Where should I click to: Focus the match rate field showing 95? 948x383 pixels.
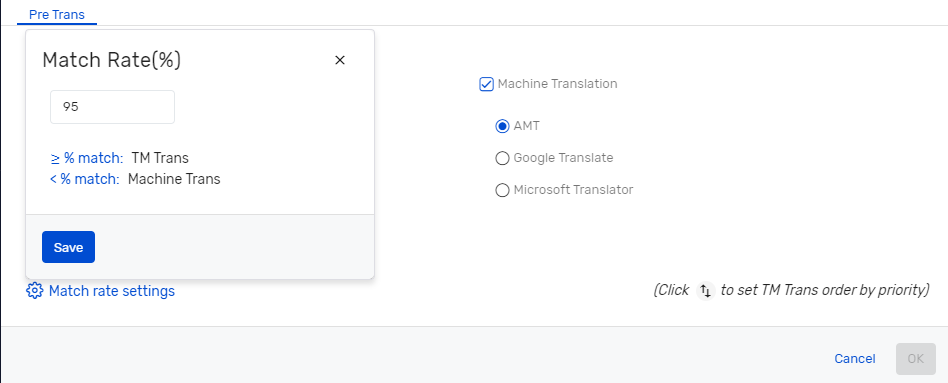click(x=112, y=107)
